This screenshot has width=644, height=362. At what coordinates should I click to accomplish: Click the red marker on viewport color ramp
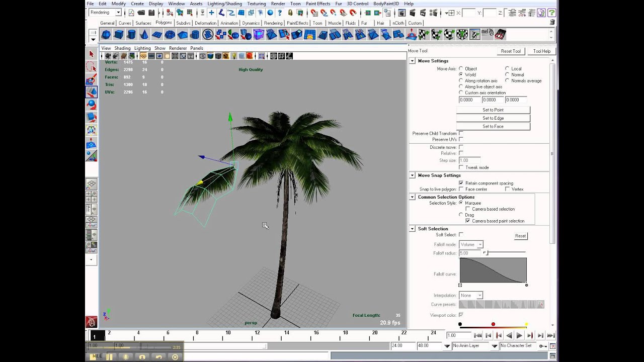coord(493,324)
